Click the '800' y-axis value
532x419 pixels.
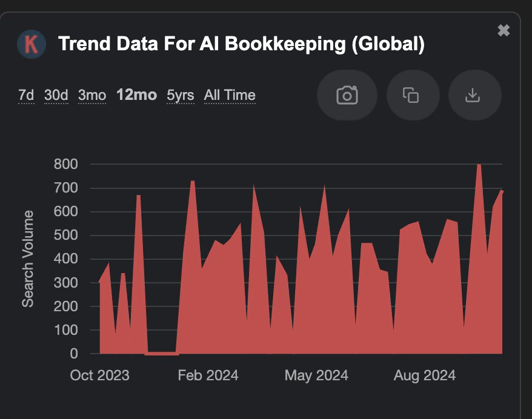pyautogui.click(x=66, y=164)
